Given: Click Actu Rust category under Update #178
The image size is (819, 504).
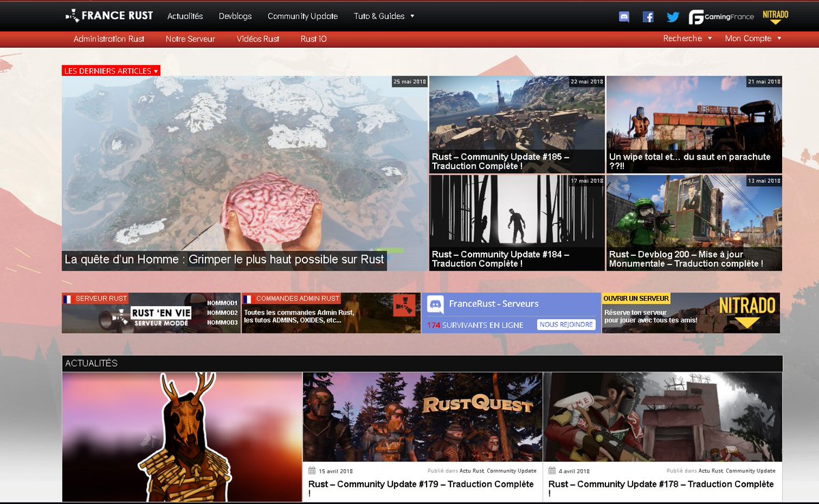Looking at the screenshot, I should pyautogui.click(x=710, y=471).
